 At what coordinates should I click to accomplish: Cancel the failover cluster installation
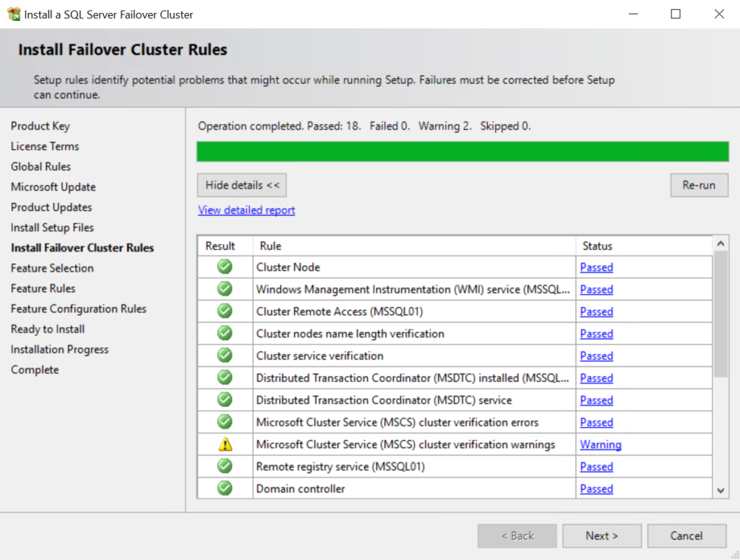click(687, 535)
